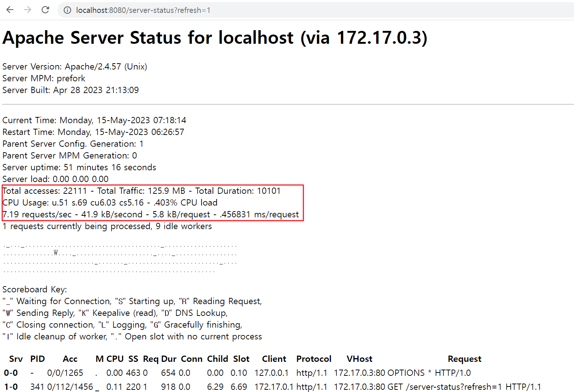Screen dimensions: 574x392
Task: Click the duration 918 cell
Action: click(x=168, y=387)
